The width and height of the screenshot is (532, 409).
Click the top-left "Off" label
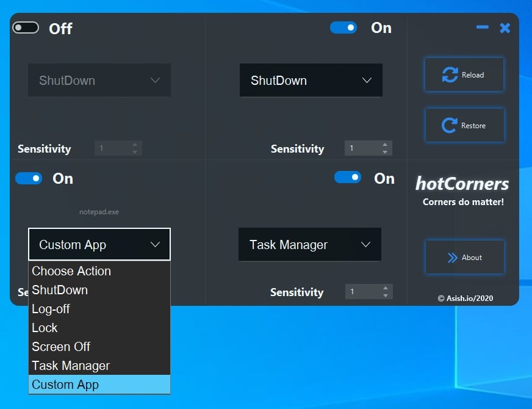click(60, 29)
